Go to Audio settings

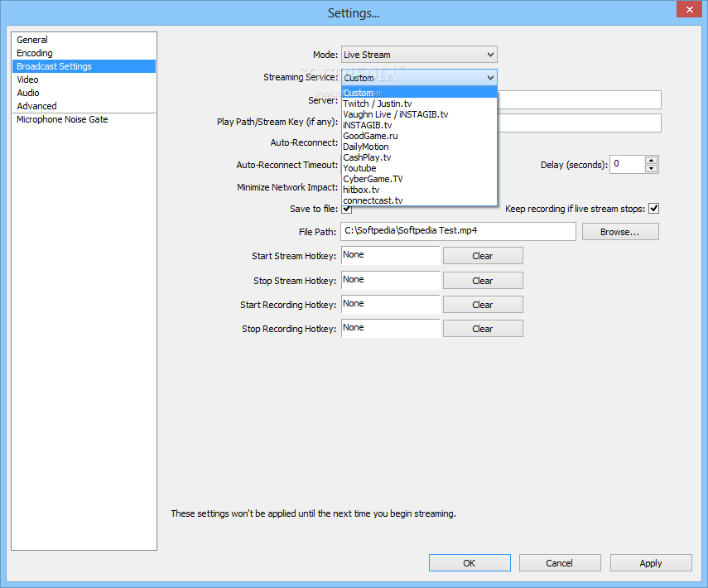point(84,93)
